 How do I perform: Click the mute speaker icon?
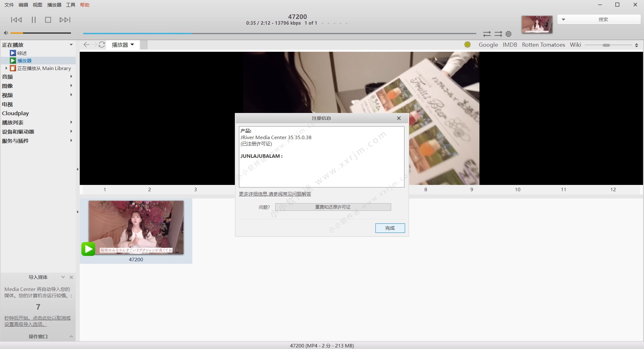pos(5,33)
